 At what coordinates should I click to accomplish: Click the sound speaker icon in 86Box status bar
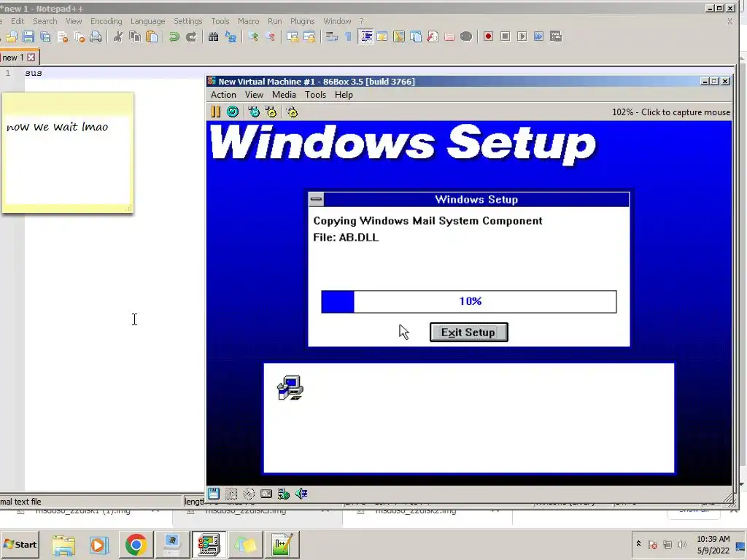[x=301, y=494]
